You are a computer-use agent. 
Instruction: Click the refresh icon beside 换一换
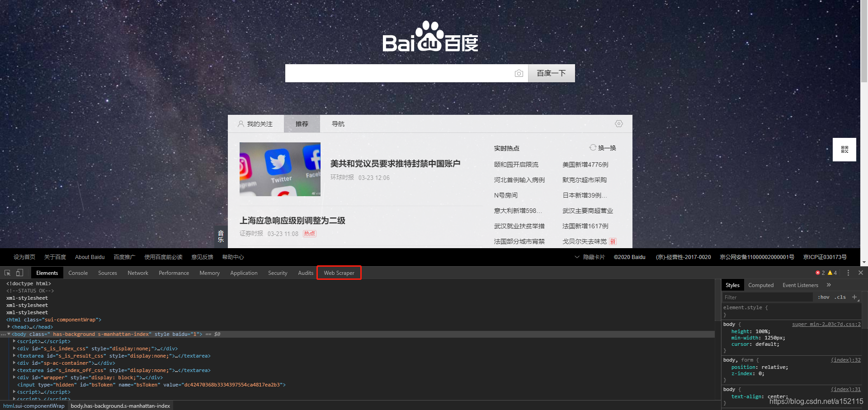pos(593,147)
